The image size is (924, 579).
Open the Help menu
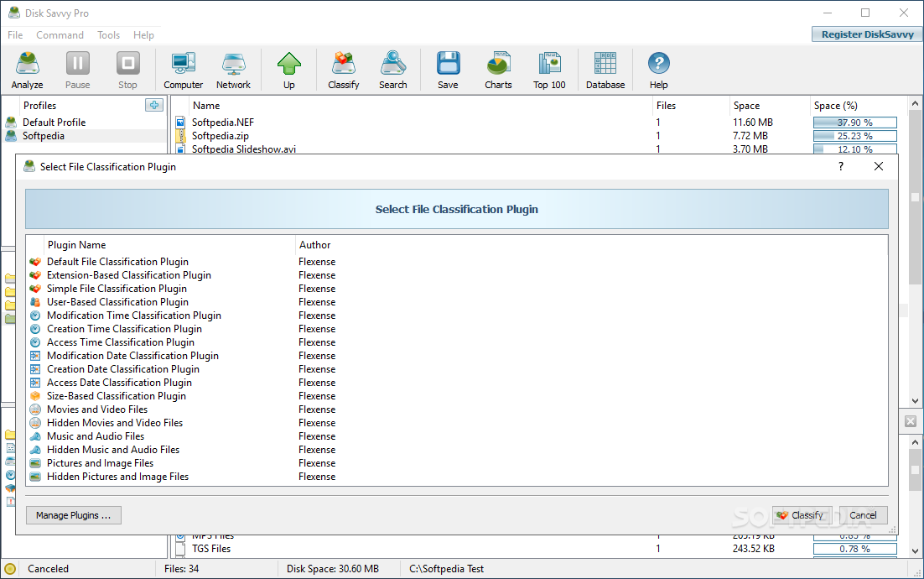143,34
